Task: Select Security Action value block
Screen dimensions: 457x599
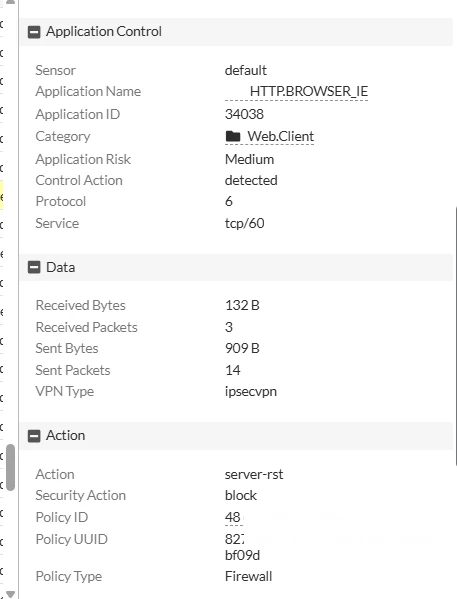Action: coord(241,495)
